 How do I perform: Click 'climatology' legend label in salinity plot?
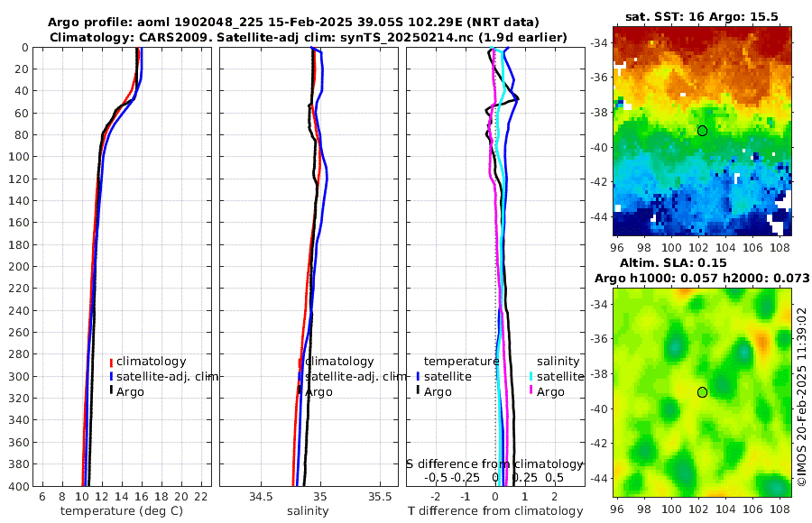pos(339,362)
